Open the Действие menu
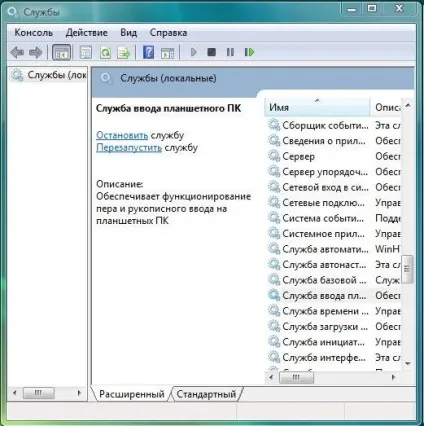This screenshot has width=424, height=426. [x=87, y=33]
